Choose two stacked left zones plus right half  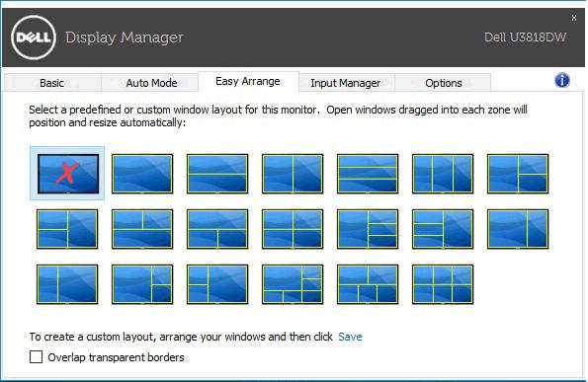67,229
